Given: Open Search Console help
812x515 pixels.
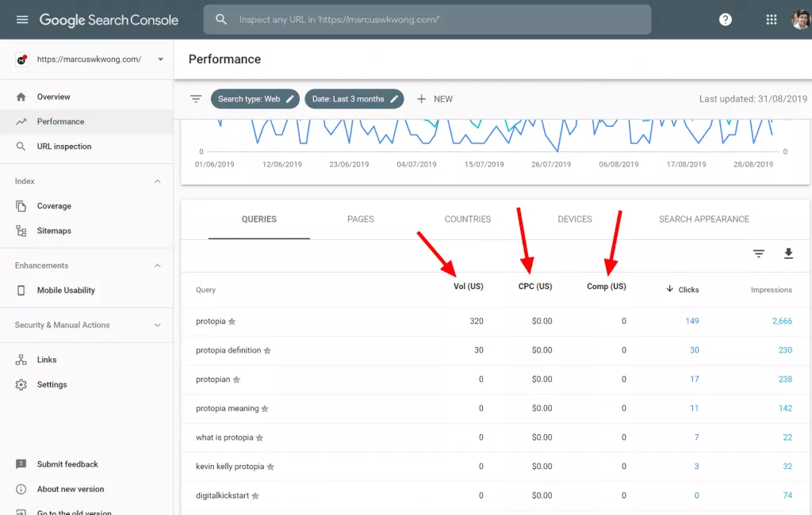Looking at the screenshot, I should pos(725,19).
